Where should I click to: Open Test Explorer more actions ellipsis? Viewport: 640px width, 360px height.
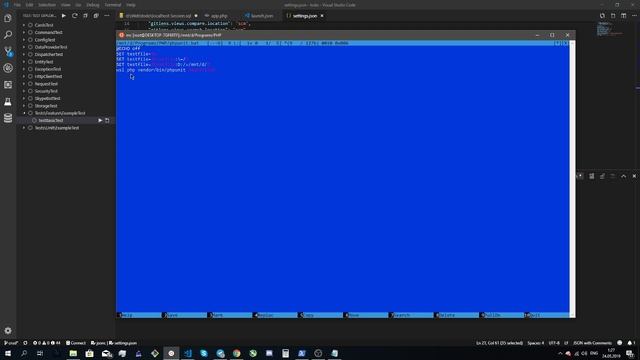click(107, 16)
